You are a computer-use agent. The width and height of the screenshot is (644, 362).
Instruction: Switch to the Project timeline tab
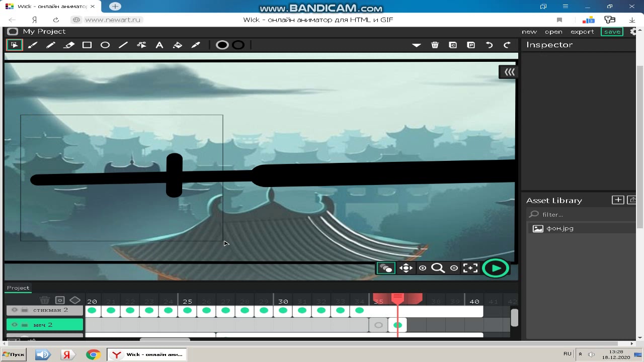[x=18, y=288]
